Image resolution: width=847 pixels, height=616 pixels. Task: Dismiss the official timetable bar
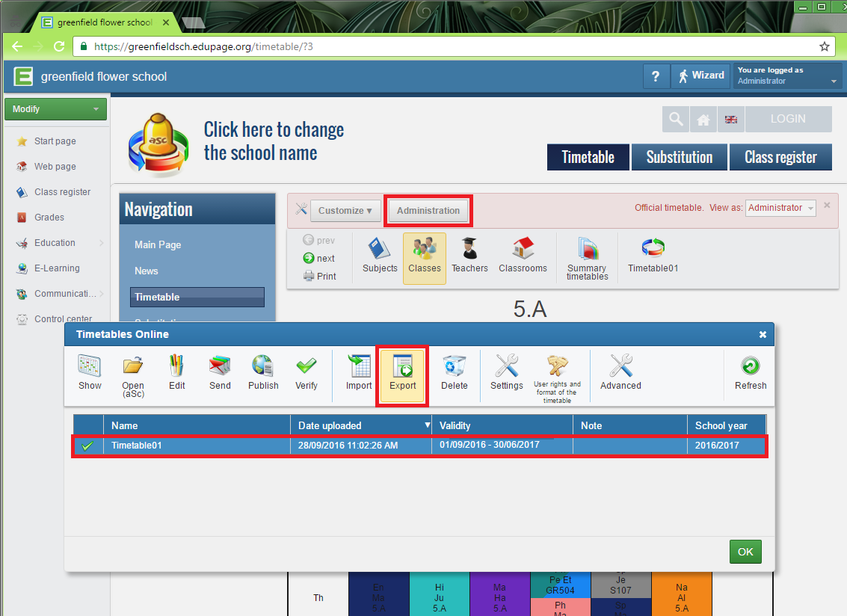pyautogui.click(x=827, y=206)
